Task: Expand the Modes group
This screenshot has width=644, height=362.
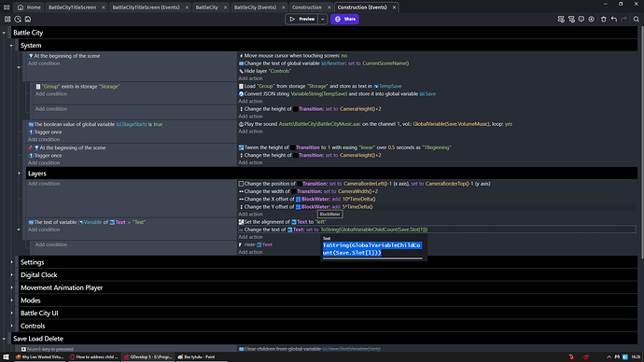Action: [x=11, y=300]
